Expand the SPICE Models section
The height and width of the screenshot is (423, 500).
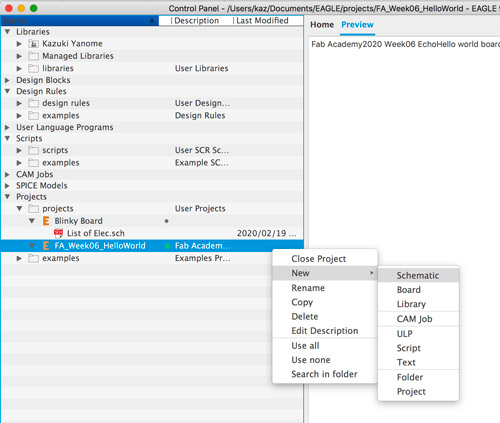click(7, 186)
